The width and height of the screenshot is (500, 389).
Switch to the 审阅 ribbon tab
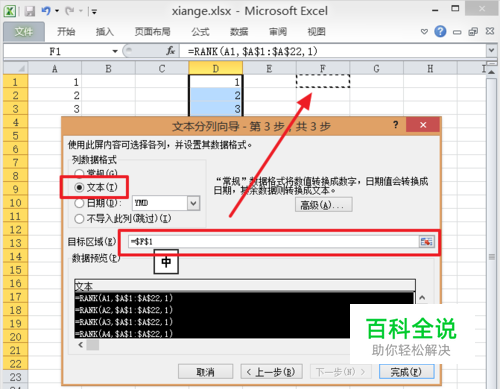(x=278, y=32)
